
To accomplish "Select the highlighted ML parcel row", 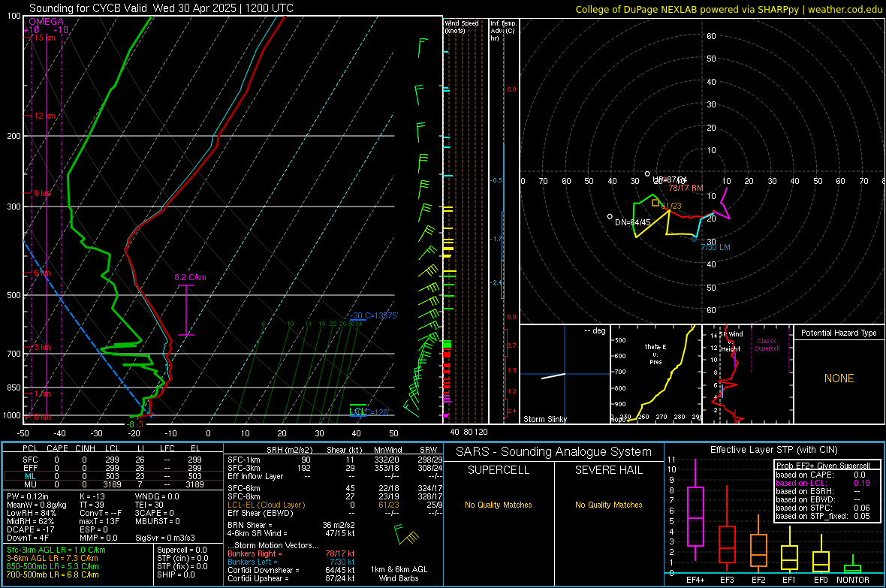I will click(112, 476).
